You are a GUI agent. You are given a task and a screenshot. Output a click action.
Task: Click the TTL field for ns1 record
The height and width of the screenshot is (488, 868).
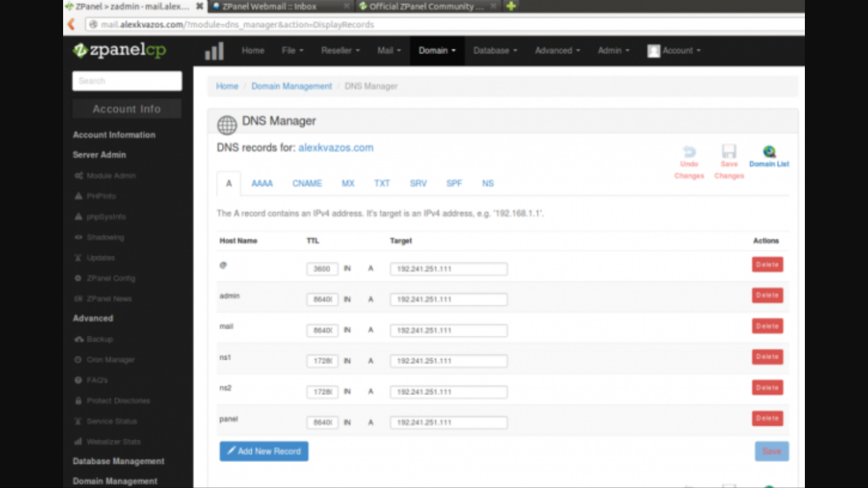click(322, 361)
